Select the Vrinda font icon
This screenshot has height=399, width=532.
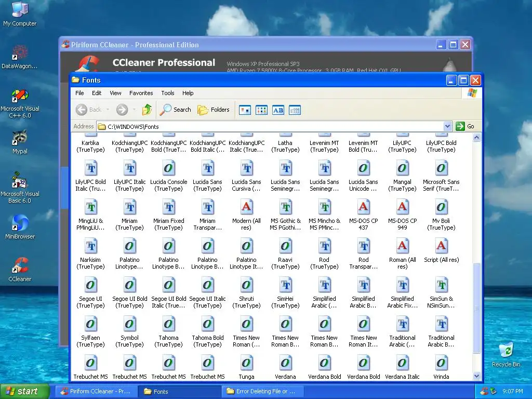coord(441,367)
